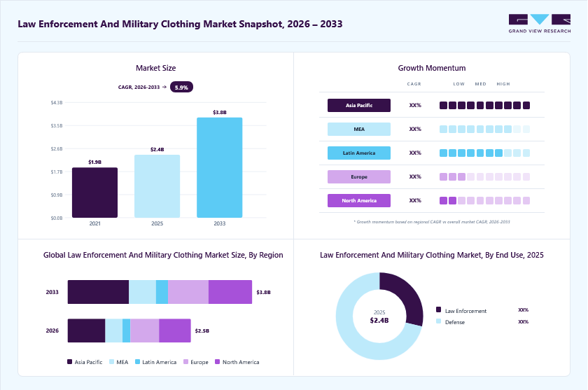The width and height of the screenshot is (588, 390).
Task: Click the MEA region label button
Action: click(x=359, y=129)
